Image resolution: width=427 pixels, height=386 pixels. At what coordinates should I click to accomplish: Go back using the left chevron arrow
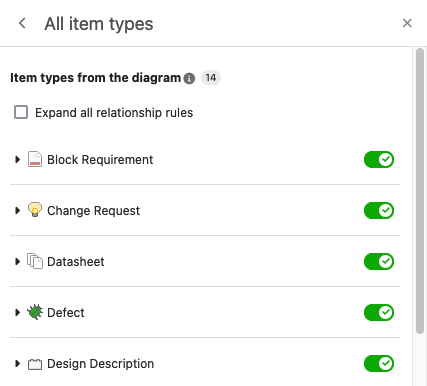[22, 23]
